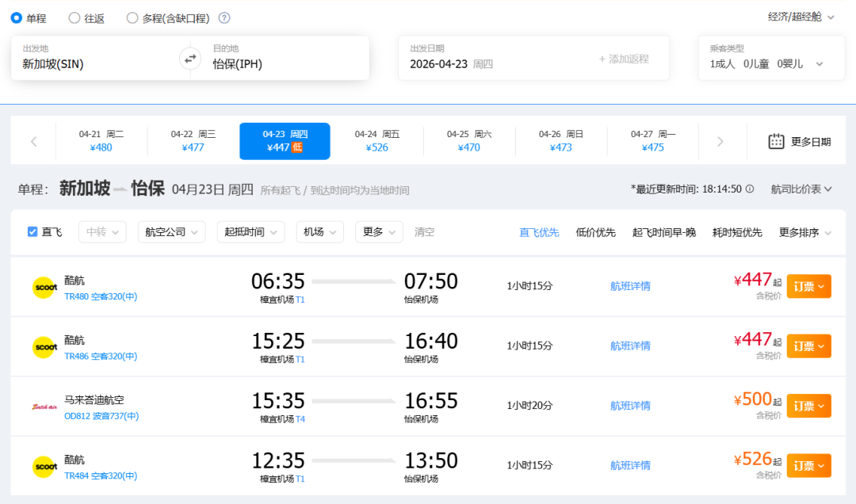Open the 航空公司 airline filter dropdown
The width and height of the screenshot is (856, 504).
171,232
